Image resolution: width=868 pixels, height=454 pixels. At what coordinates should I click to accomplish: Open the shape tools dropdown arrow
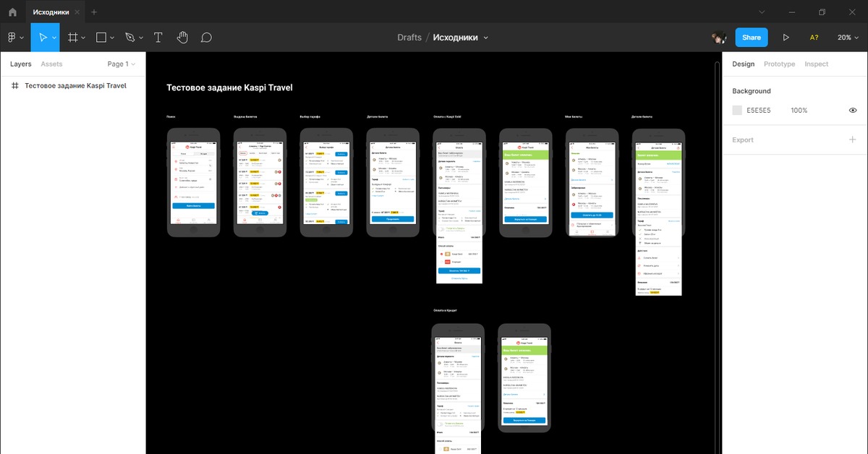[x=113, y=38]
